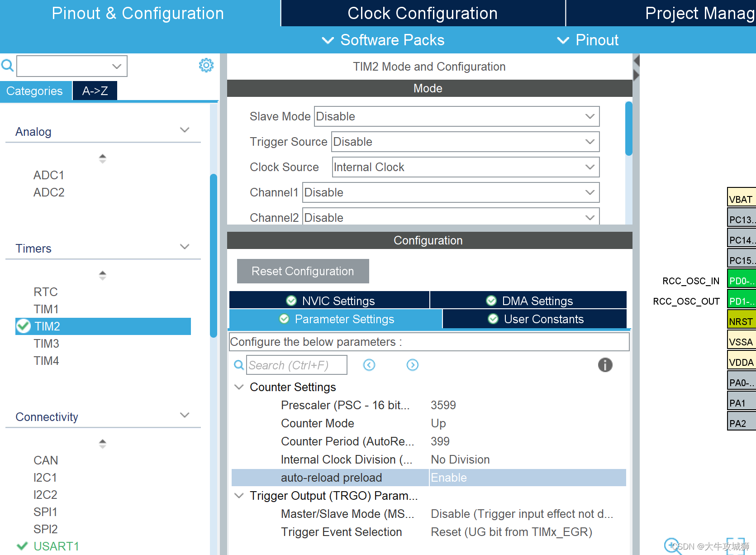Select TIM4 in the Timers list

pyautogui.click(x=46, y=361)
